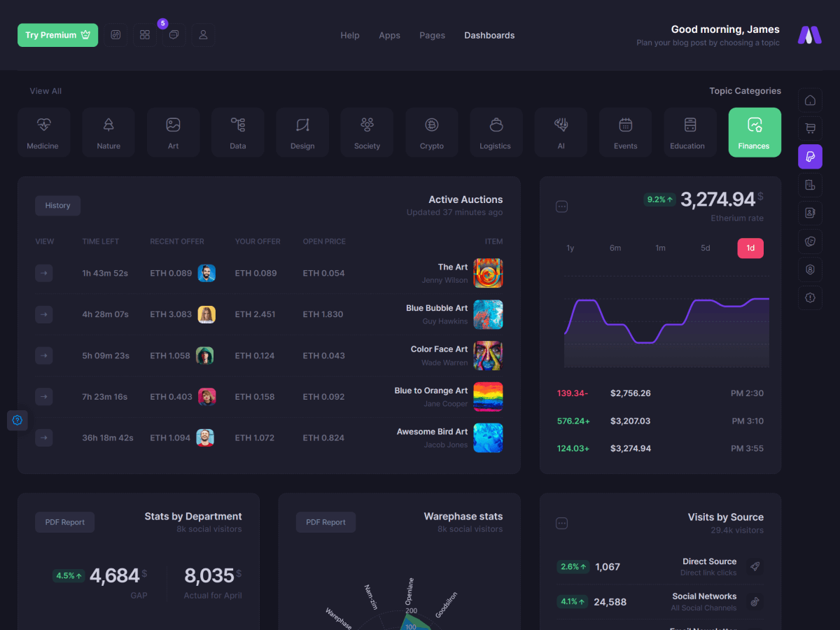Open the Dashboards menu
This screenshot has height=630, width=840.
[489, 35]
